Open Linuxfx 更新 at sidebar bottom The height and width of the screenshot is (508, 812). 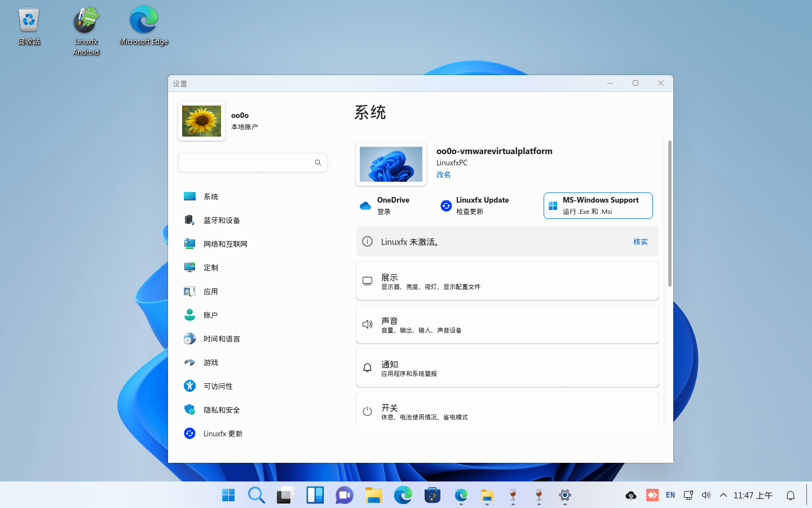[x=223, y=433]
